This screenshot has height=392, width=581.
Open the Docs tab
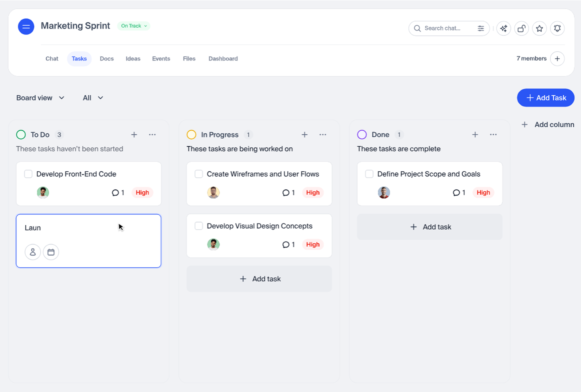107,59
